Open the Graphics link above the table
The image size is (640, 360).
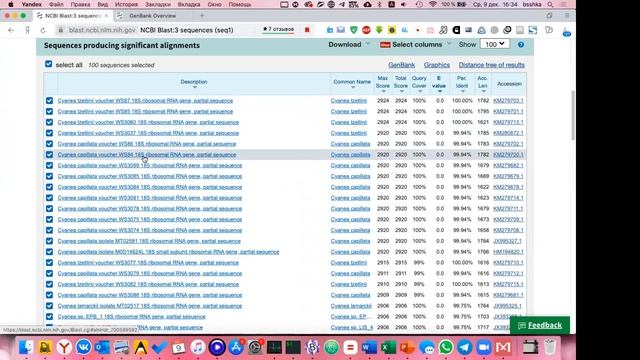437,65
